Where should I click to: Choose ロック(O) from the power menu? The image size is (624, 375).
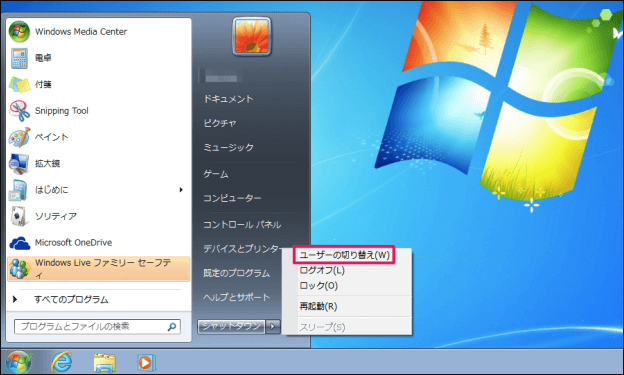pos(318,286)
